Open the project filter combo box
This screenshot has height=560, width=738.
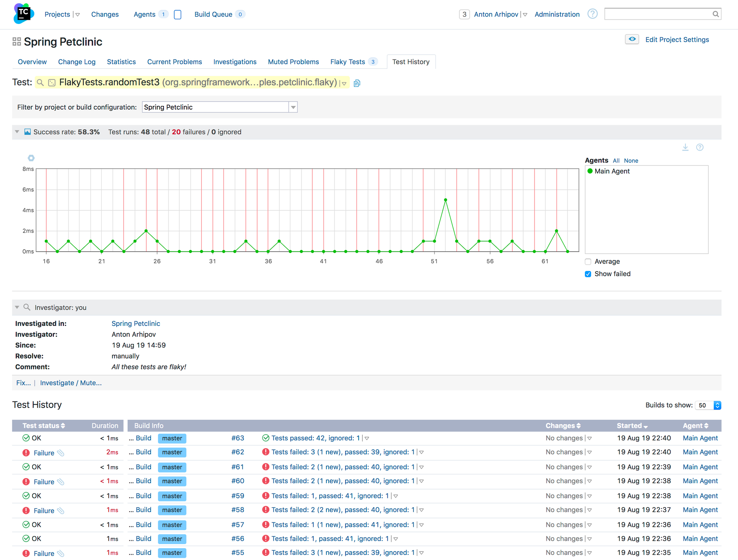click(220, 107)
